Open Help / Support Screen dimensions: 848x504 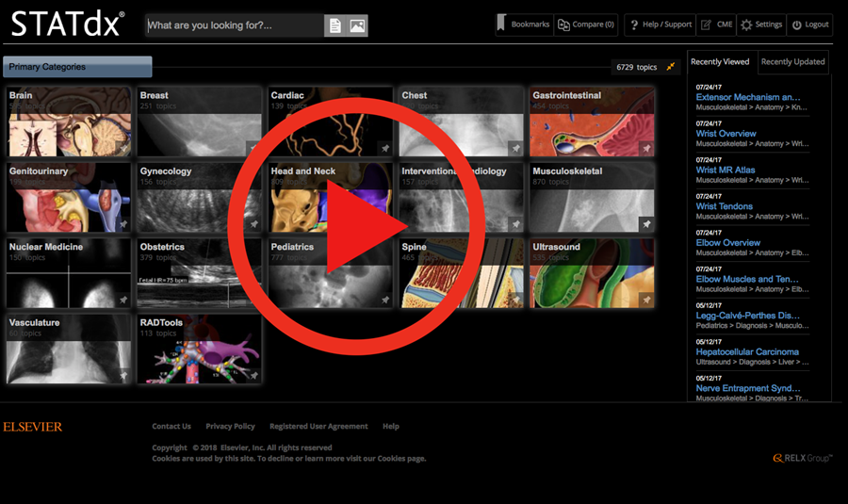pyautogui.click(x=660, y=24)
